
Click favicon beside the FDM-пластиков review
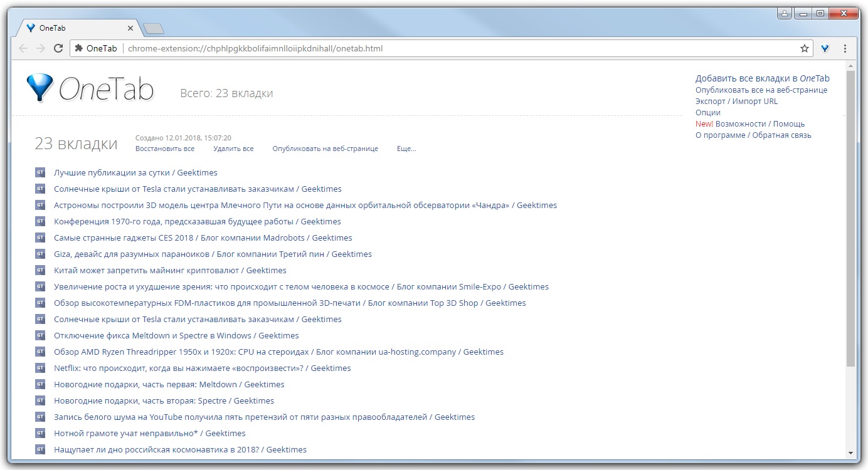point(40,303)
